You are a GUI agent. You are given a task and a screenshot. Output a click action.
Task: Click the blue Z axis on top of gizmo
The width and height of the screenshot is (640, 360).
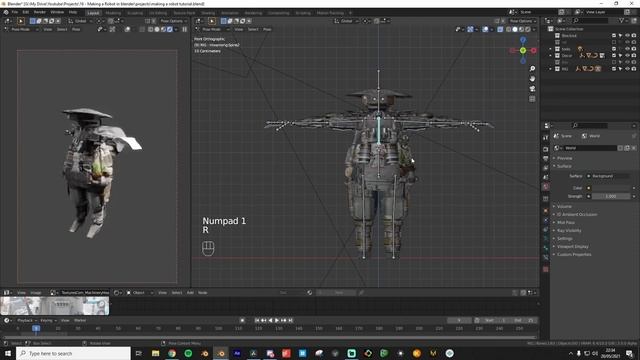point(523,40)
